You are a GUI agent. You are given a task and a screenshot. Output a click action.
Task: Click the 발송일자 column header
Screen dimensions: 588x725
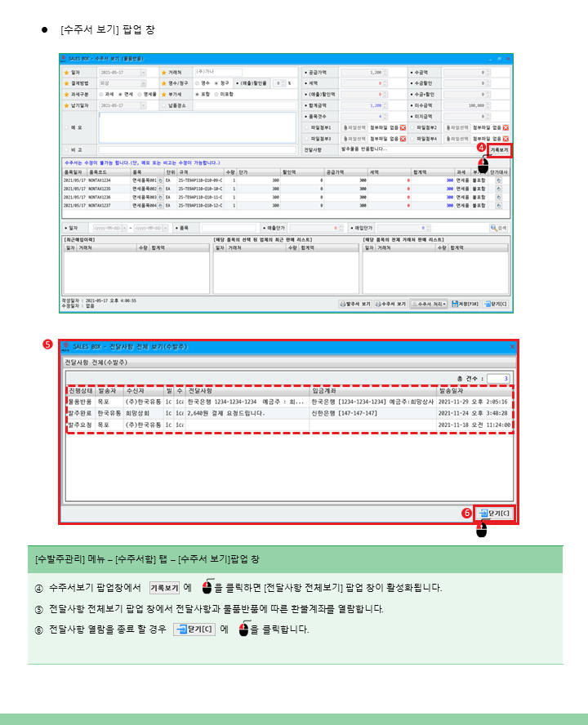tap(474, 391)
